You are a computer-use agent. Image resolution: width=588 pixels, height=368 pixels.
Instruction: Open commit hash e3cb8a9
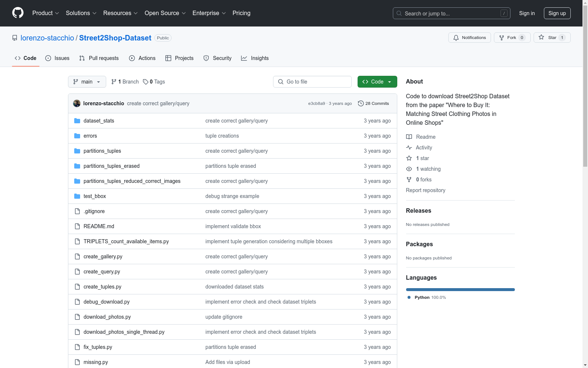click(x=317, y=103)
